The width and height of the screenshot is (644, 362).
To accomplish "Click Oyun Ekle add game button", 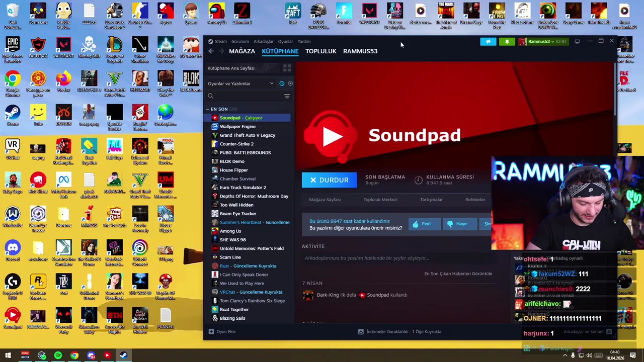I will pyautogui.click(x=222, y=331).
